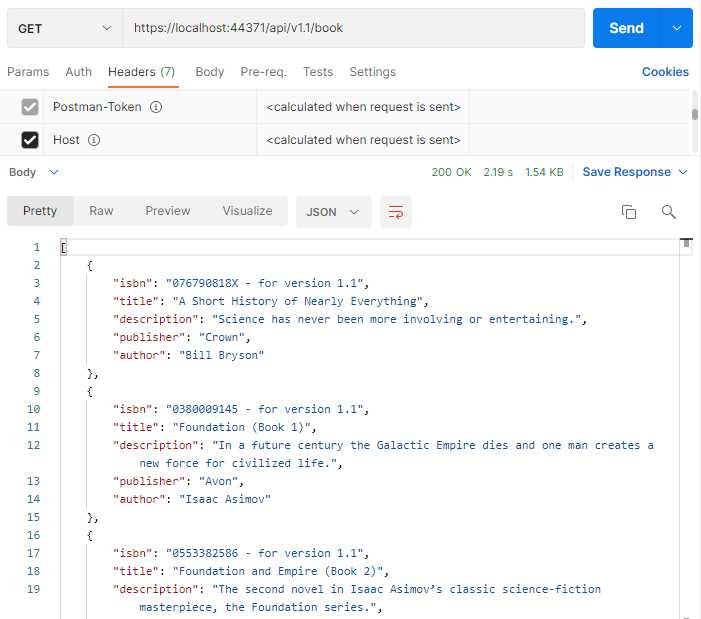Viewport: 701px width, 619px height.
Task: Toggle the line wrap icon
Action: pos(396,212)
